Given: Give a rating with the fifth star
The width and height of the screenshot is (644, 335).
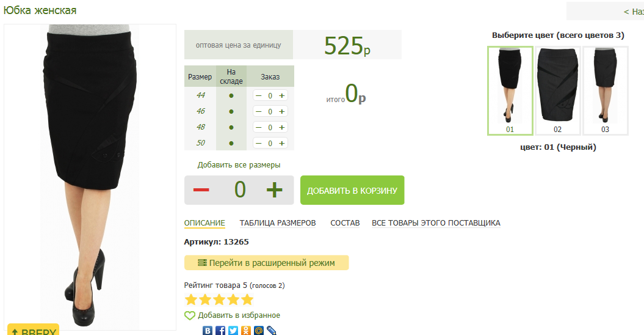Looking at the screenshot, I should click(247, 300).
